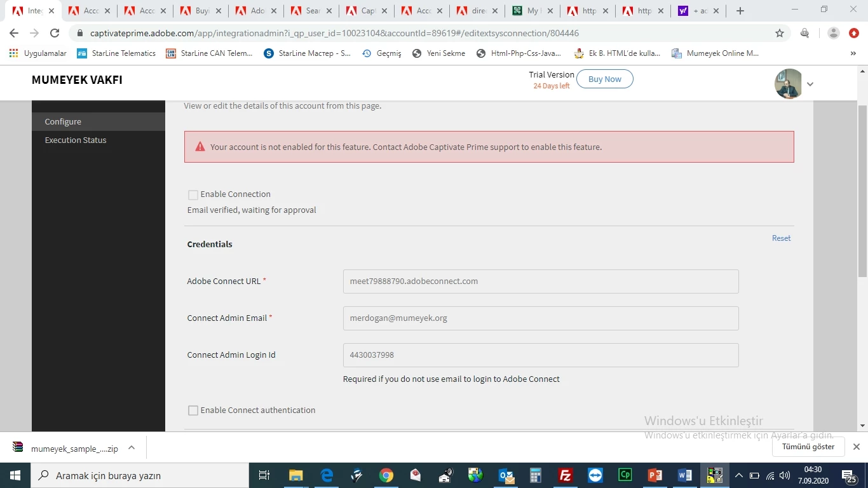Bookmark this page with the star icon

(780, 33)
